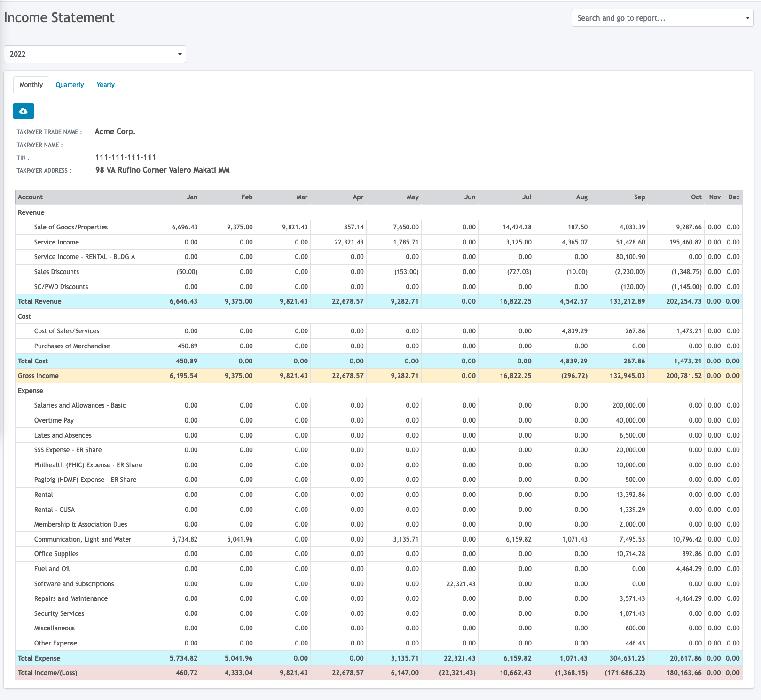761x700 pixels.
Task: Click the cloud download export icon
Action: tap(24, 111)
